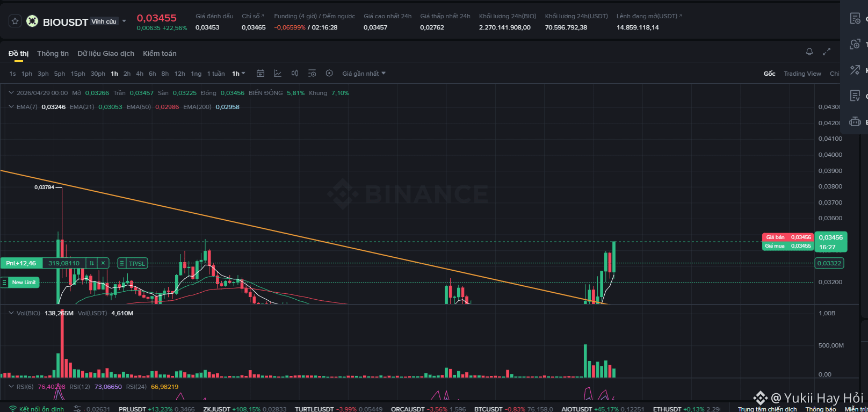The image size is (868, 412).
Task: Open the New Limit order menu icon
Action: tap(4, 283)
